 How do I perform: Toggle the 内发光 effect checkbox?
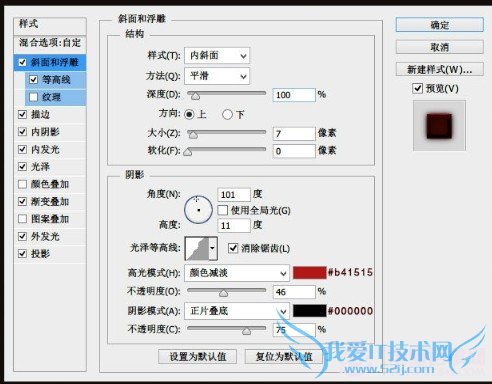tap(22, 149)
